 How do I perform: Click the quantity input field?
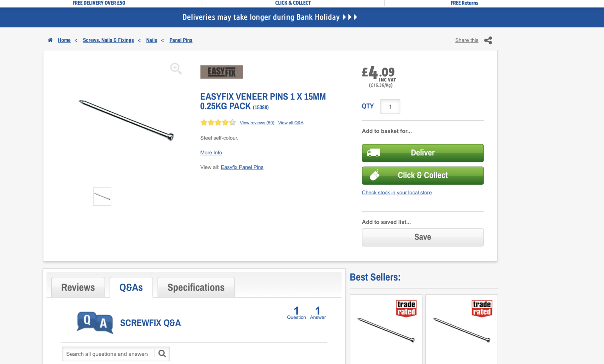click(390, 107)
